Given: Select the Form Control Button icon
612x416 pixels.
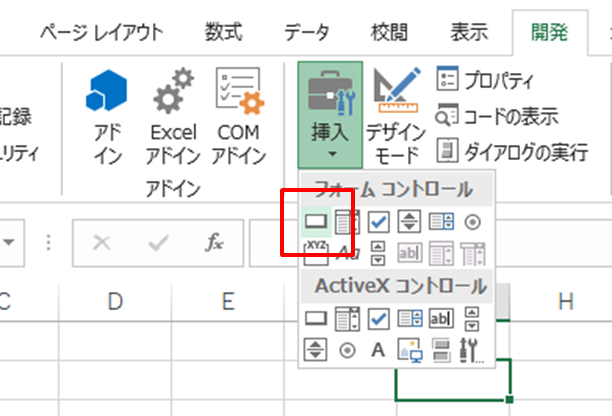Looking at the screenshot, I should coord(316,222).
